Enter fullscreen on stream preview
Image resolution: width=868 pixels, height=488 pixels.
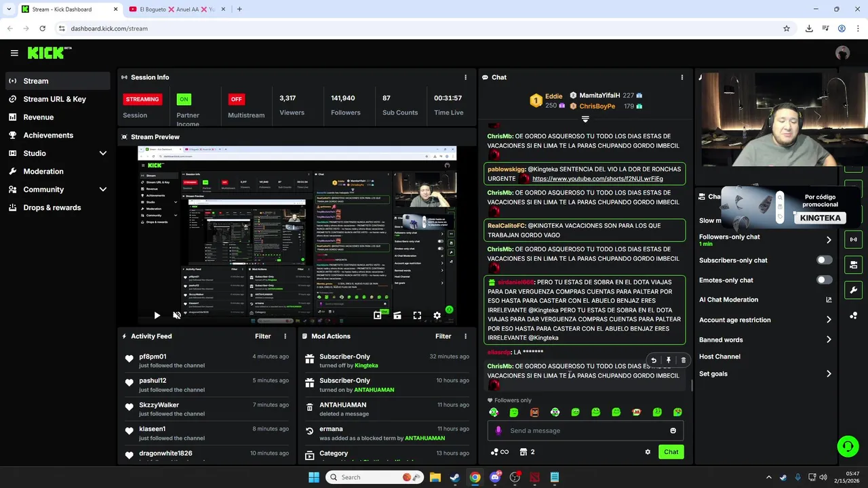point(417,315)
